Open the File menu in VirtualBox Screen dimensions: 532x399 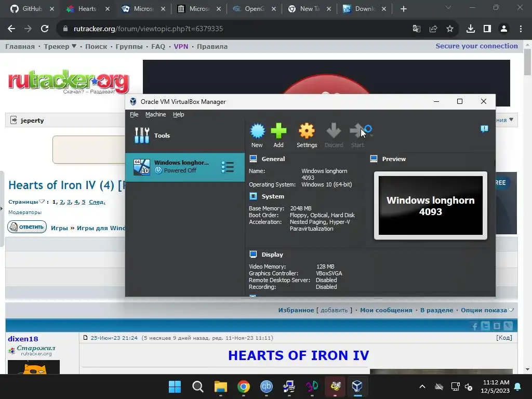(134, 114)
